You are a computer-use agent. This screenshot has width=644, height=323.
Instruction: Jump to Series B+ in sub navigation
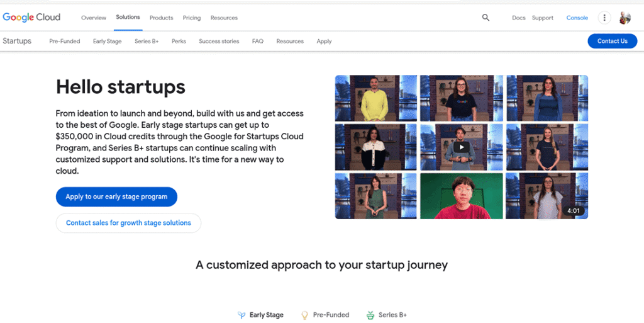click(147, 41)
